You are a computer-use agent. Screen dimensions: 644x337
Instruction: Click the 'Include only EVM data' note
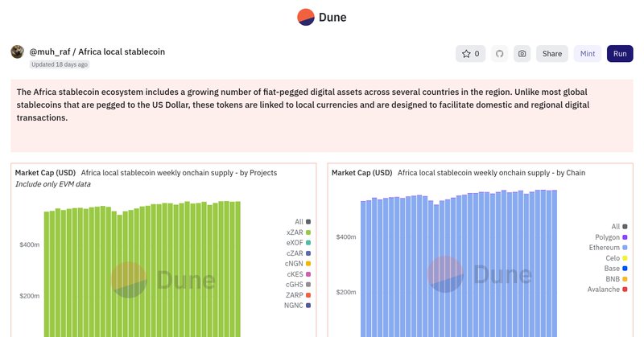click(x=53, y=184)
